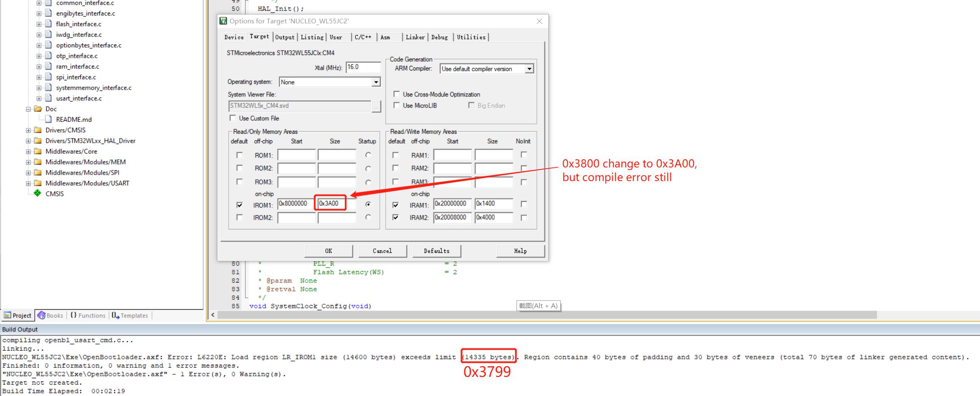980x396 pixels.
Task: Toggle Use Custom File checkbox
Action: pyautogui.click(x=233, y=118)
